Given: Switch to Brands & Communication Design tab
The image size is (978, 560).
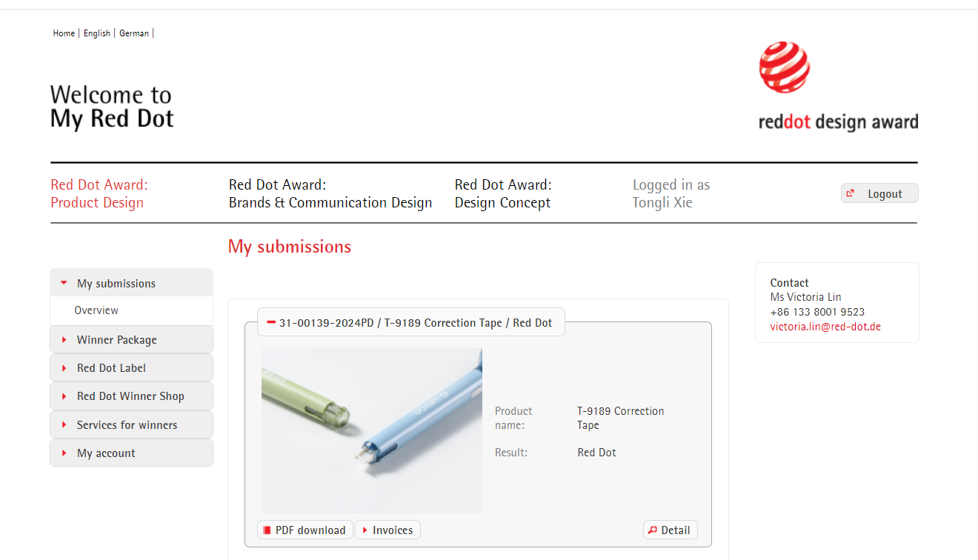Looking at the screenshot, I should pos(330,193).
